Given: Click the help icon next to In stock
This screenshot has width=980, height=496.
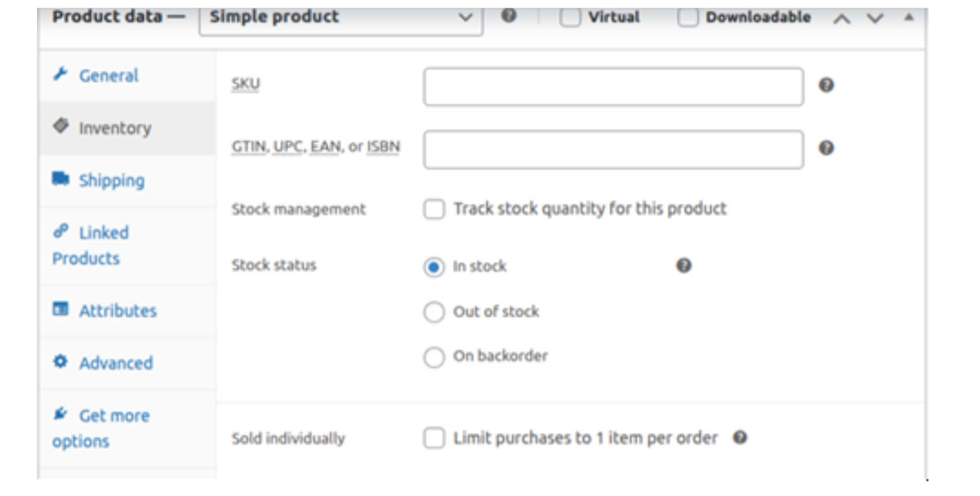Looking at the screenshot, I should click(x=683, y=266).
